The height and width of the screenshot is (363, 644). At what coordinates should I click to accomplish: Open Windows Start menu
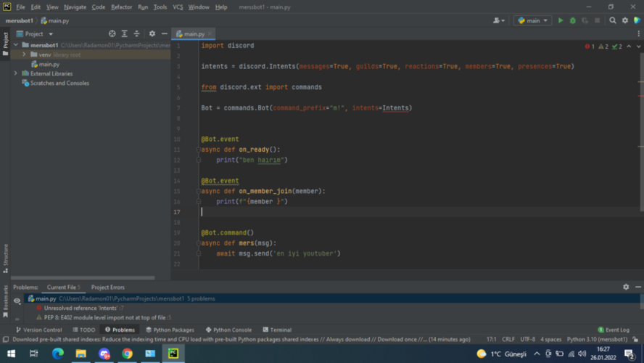tap(11, 354)
